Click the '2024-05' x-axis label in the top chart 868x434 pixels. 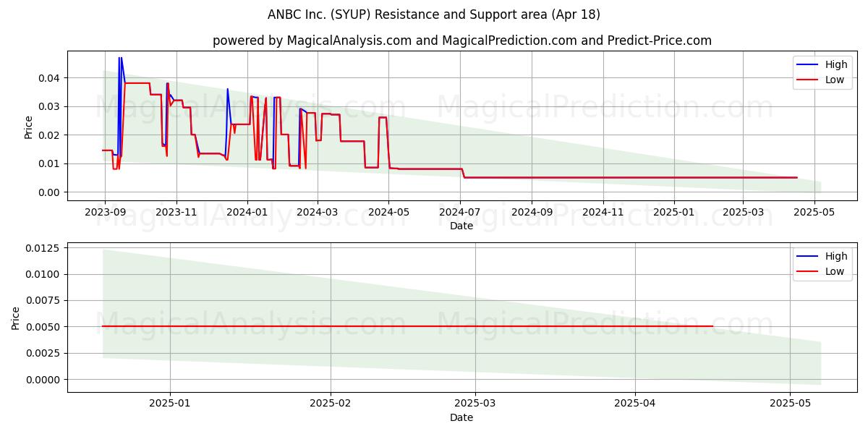coord(388,212)
